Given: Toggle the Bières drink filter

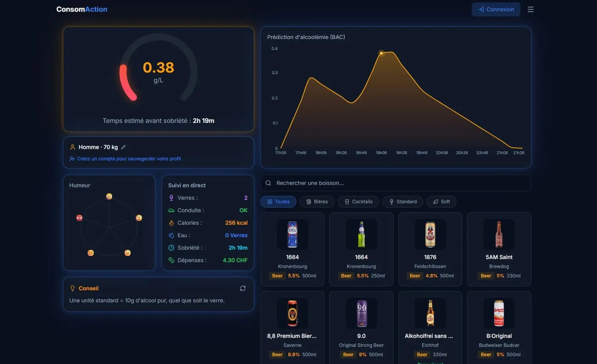Looking at the screenshot, I should [317, 201].
